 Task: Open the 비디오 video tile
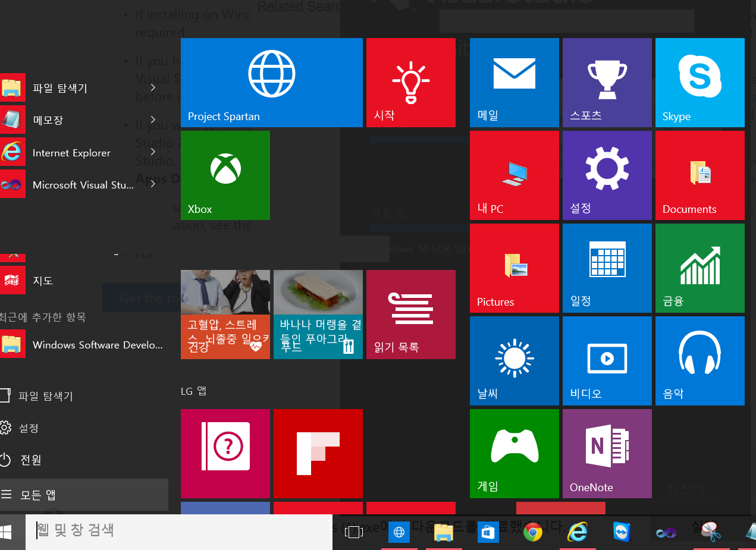click(x=607, y=361)
